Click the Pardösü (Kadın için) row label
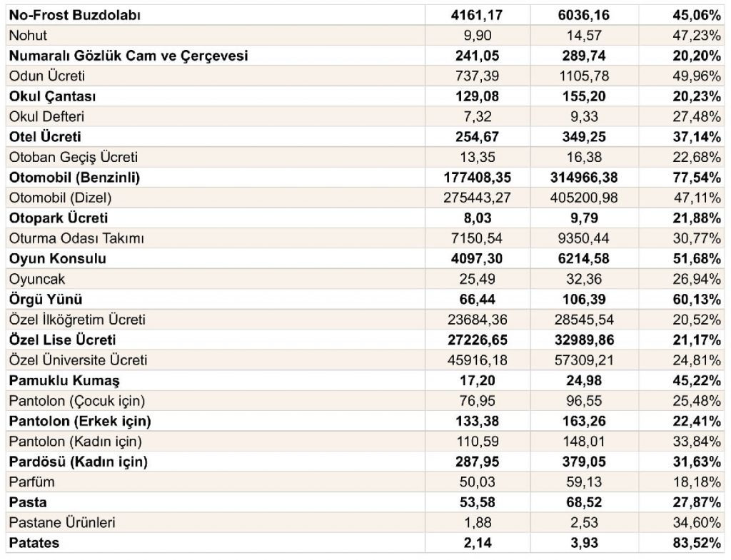 [79, 462]
